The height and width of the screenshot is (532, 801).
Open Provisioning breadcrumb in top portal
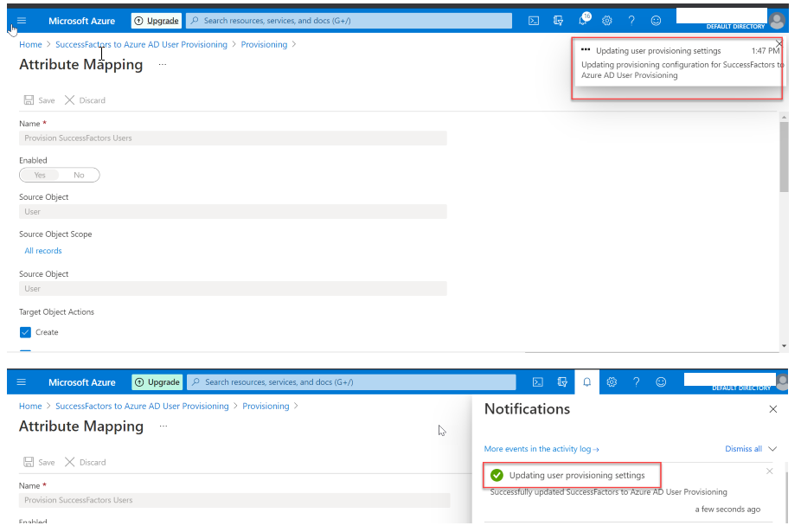(x=264, y=44)
